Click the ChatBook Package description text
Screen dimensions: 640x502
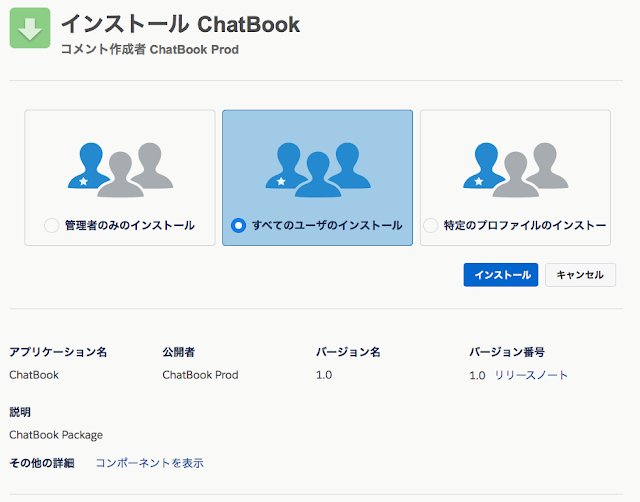coord(56,435)
